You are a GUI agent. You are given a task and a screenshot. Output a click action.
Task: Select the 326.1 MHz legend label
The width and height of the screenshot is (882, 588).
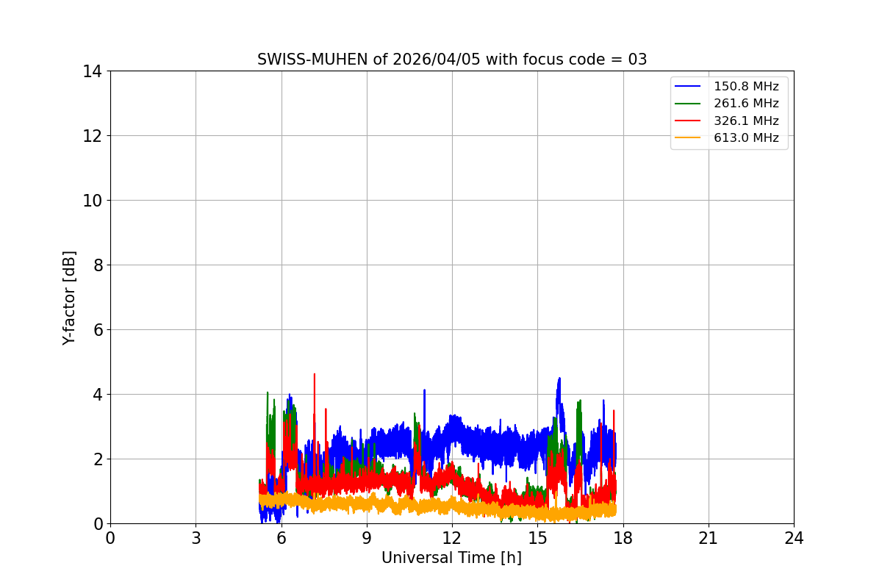coord(746,121)
